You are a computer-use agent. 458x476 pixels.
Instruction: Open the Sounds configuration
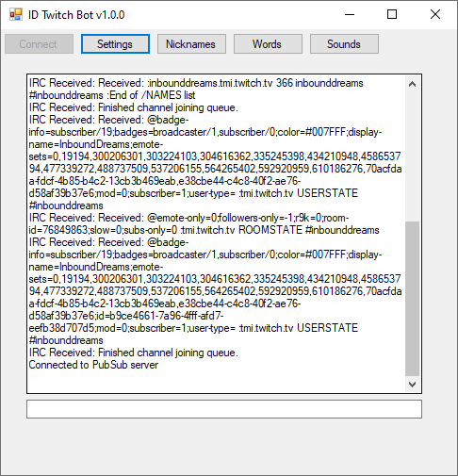(x=344, y=44)
